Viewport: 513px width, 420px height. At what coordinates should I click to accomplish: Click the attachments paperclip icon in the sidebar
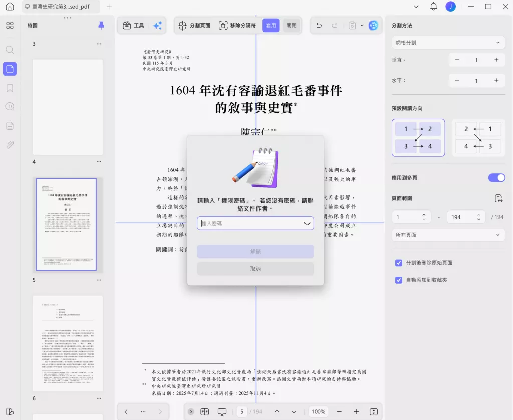point(10,145)
